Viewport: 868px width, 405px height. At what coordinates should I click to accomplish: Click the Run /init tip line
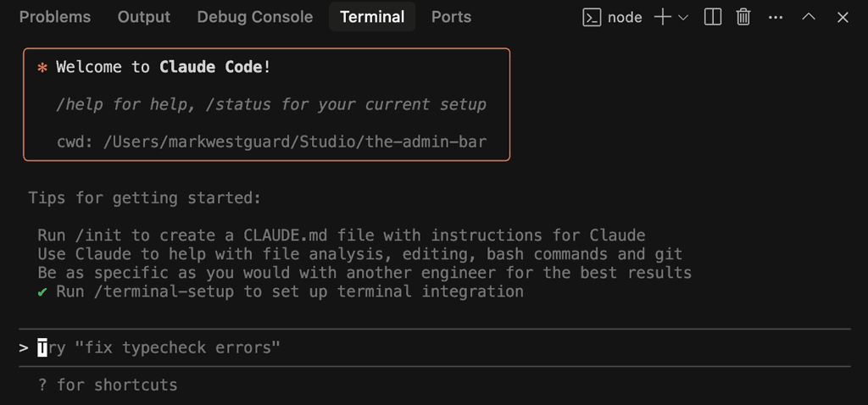[x=342, y=236]
